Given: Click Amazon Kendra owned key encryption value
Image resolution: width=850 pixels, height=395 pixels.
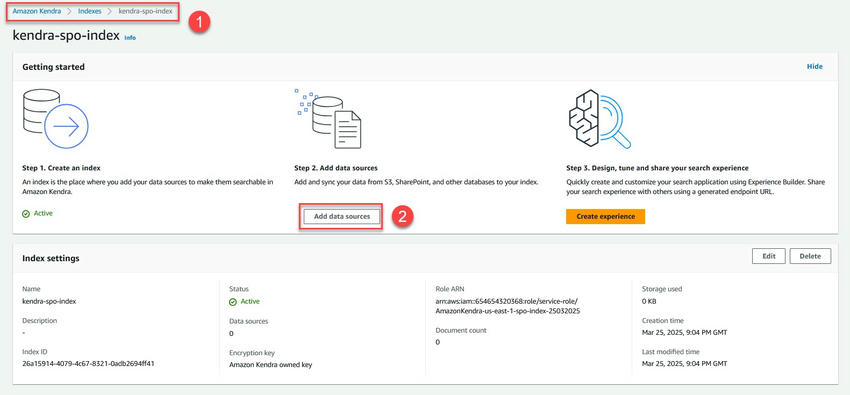Looking at the screenshot, I should tap(271, 365).
